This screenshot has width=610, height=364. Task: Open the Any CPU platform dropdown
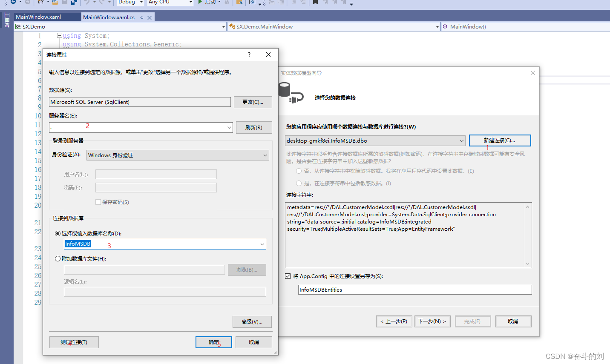170,3
